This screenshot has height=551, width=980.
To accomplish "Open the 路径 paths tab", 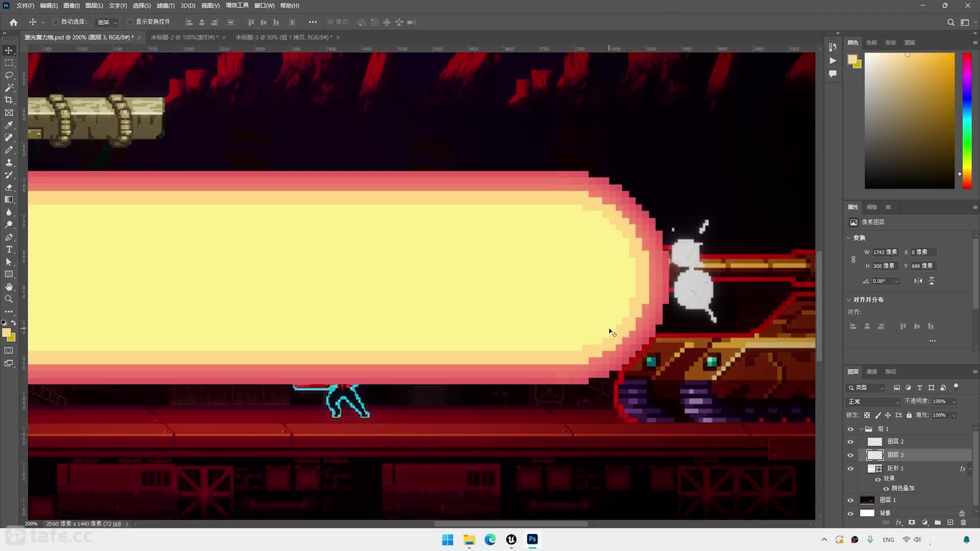I will (x=891, y=372).
